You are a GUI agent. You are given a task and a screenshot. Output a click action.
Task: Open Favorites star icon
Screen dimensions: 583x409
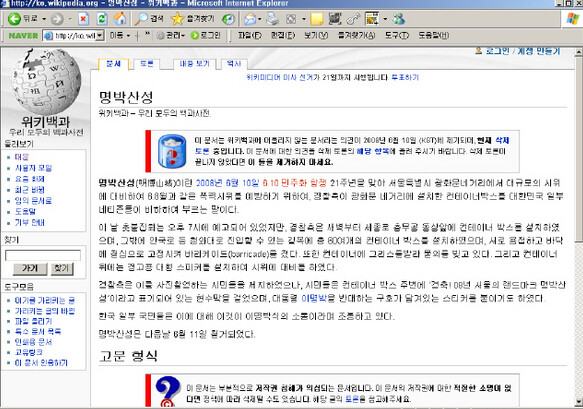[178, 19]
